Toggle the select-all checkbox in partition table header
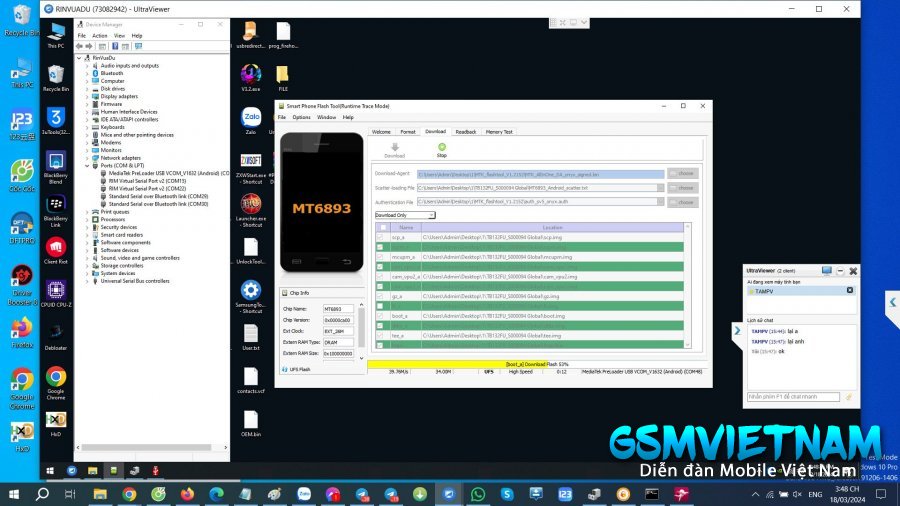This screenshot has width=900, height=506. (x=383, y=228)
